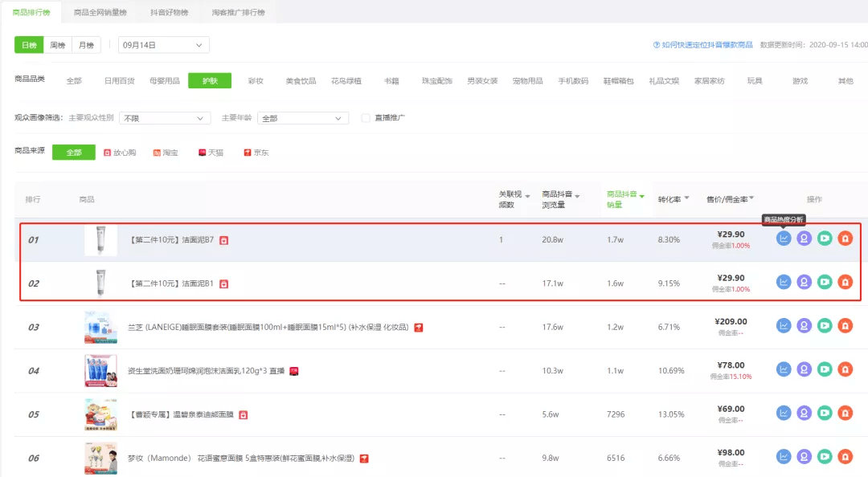
Task: Open product thumbnail of 洁面泥B7
Action: click(x=100, y=239)
